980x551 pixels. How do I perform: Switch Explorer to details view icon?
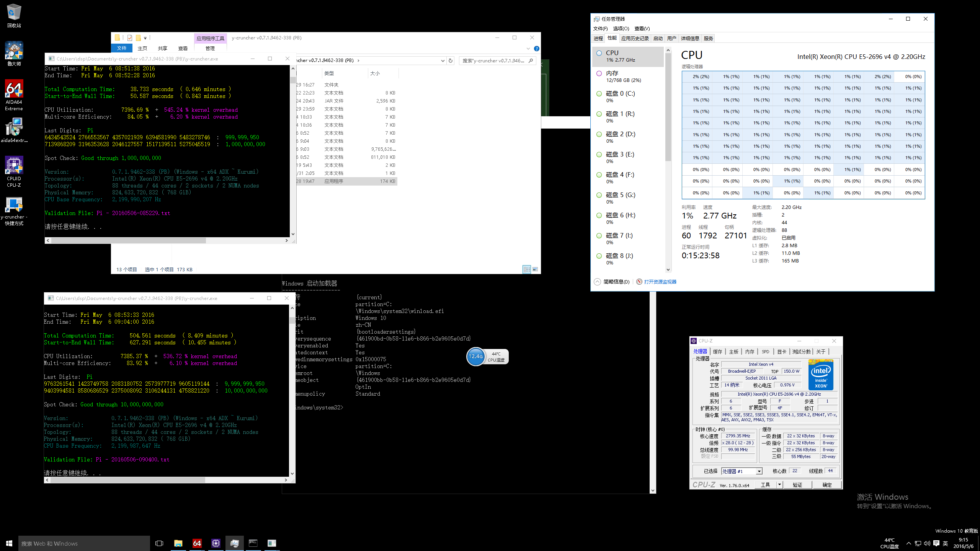coord(527,269)
